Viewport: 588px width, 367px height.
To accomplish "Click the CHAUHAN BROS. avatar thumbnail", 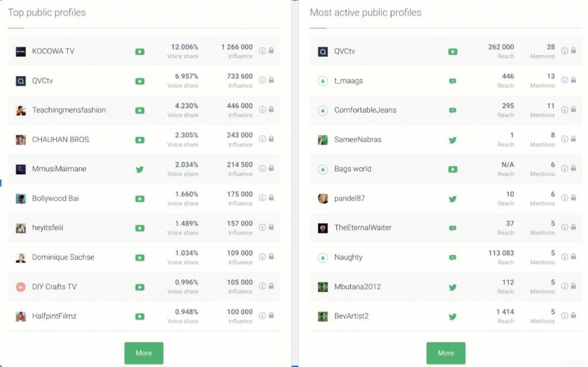I will click(21, 140).
